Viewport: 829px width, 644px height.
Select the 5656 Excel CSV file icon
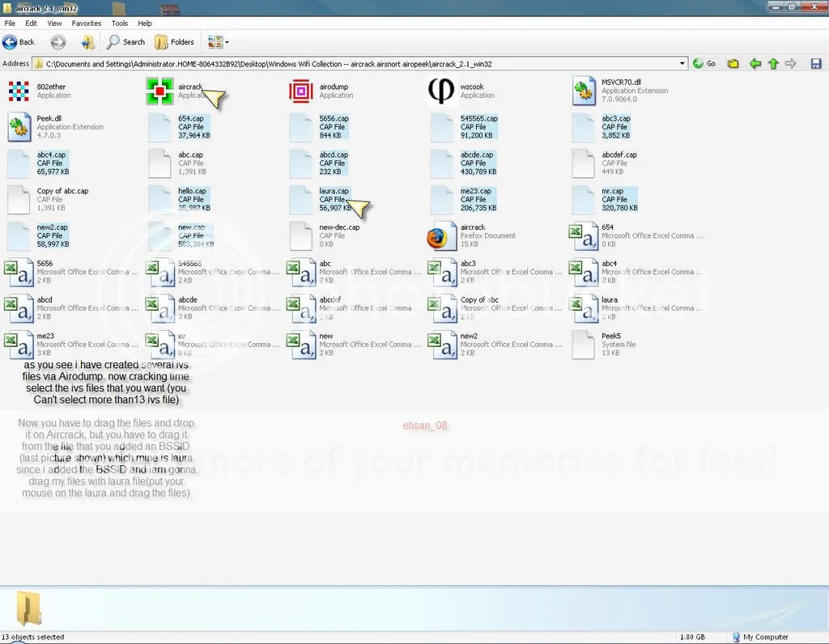[x=19, y=272]
